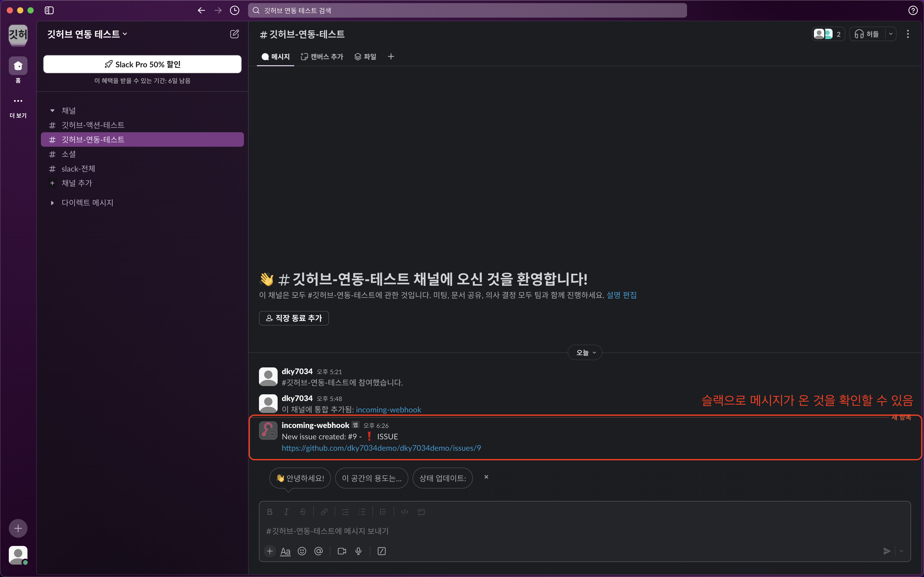The width and height of the screenshot is (924, 577).
Task: Start a video clip recording
Action: tap(342, 551)
